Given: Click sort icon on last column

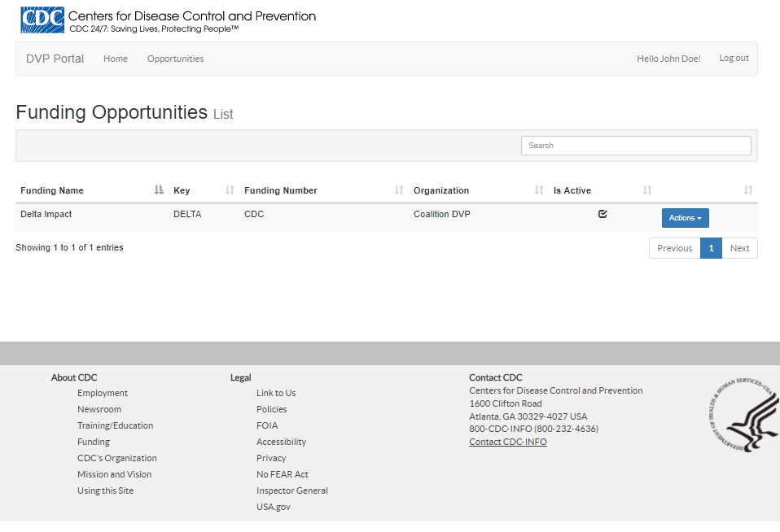Looking at the screenshot, I should point(748,190).
